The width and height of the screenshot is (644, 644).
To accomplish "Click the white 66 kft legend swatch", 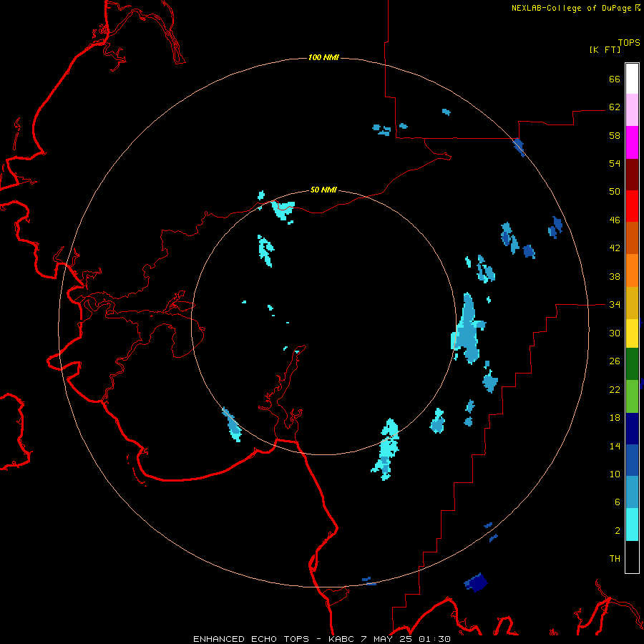I will (x=632, y=79).
